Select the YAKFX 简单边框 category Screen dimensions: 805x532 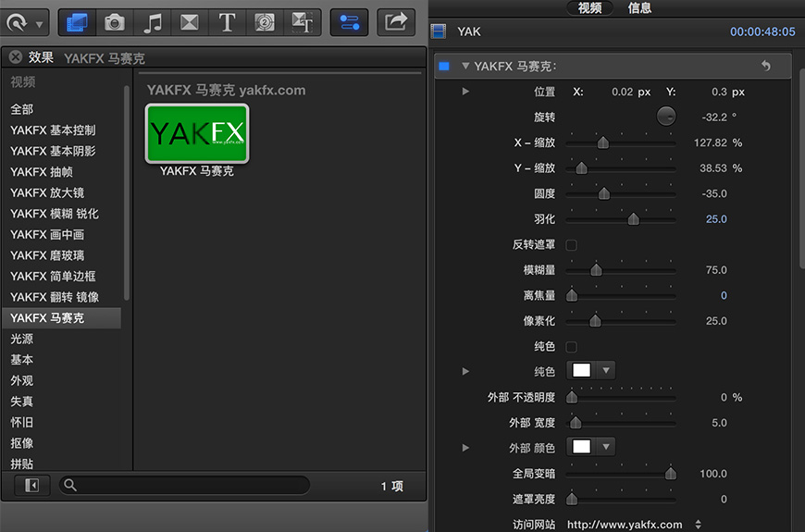coord(53,277)
